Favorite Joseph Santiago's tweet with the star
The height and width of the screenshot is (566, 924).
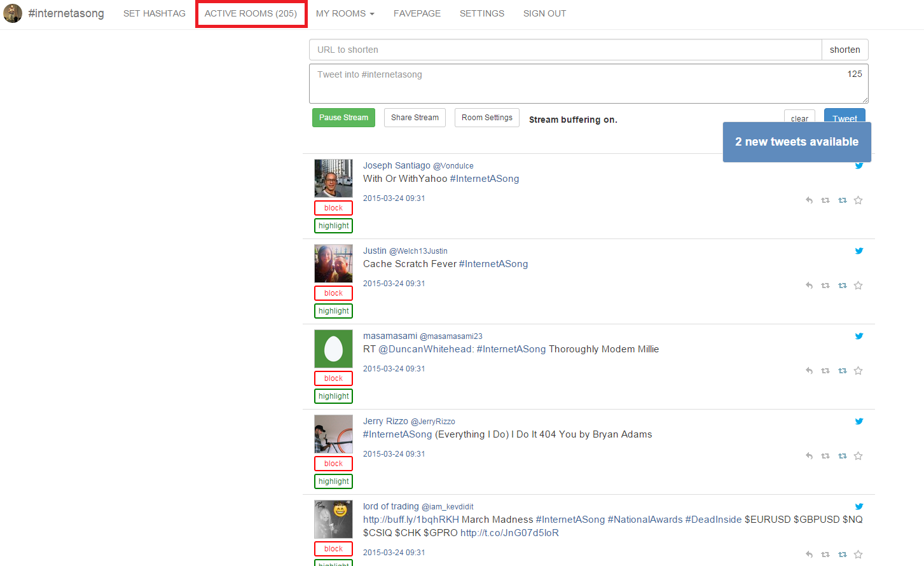click(x=858, y=200)
